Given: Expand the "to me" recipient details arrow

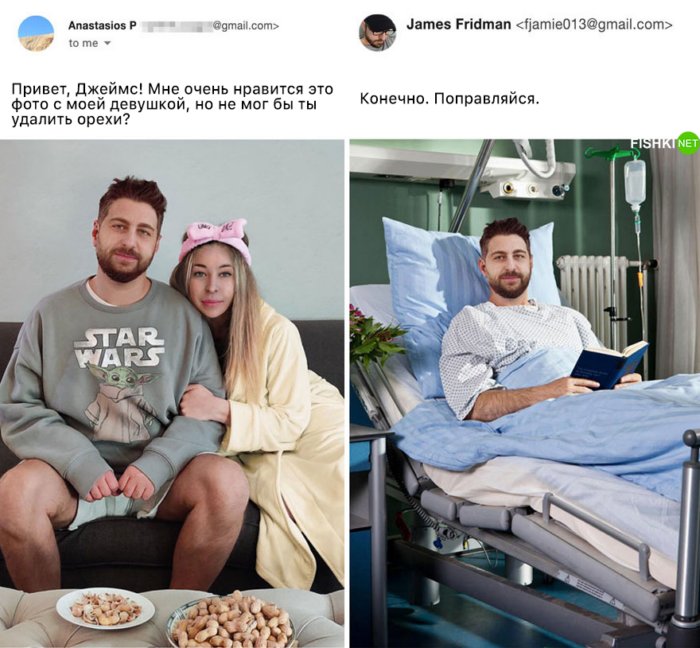Looking at the screenshot, I should (x=107, y=44).
